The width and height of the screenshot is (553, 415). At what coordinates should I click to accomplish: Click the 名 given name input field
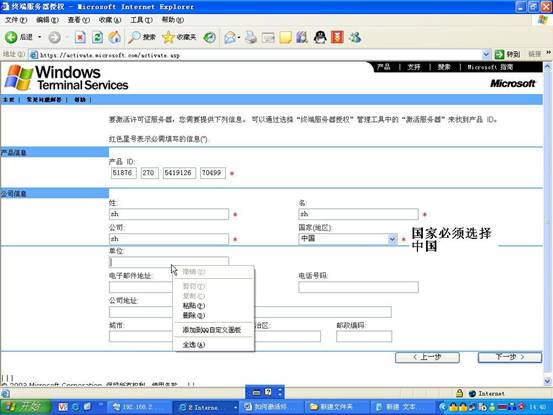358,214
